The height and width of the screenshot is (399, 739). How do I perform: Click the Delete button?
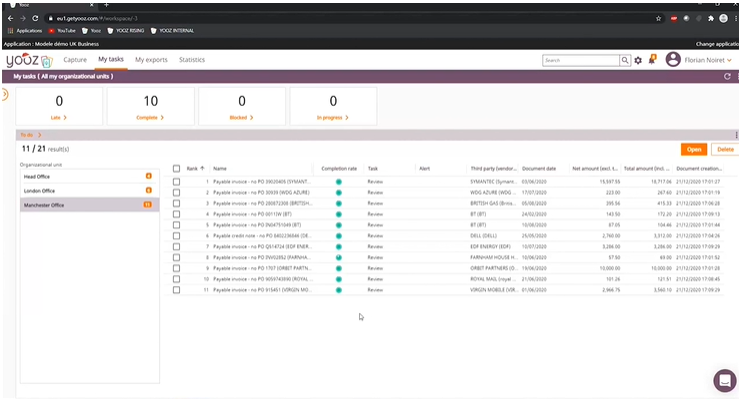click(x=725, y=149)
